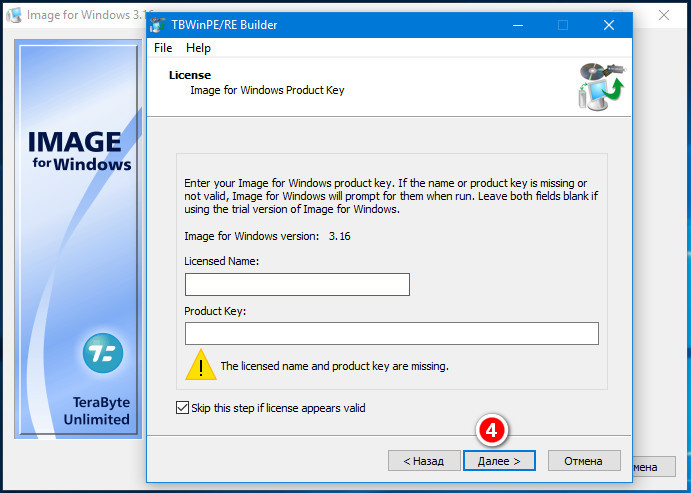Click the Product Key input field
Screen dimensions: 691x493
391,333
